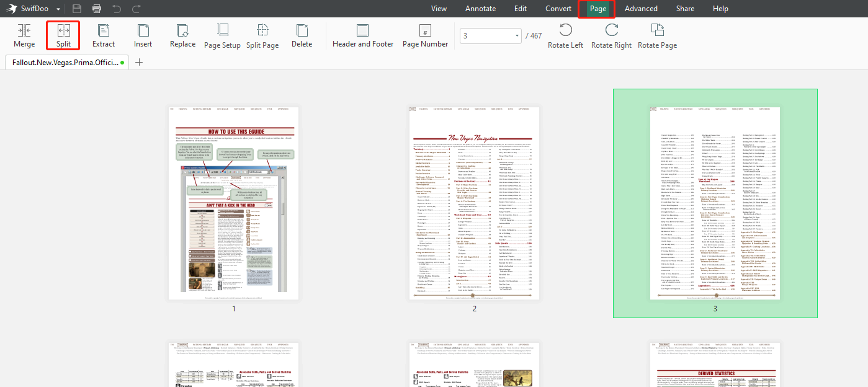This screenshot has width=868, height=387.
Task: Click the Rotate Page icon
Action: pos(657,30)
